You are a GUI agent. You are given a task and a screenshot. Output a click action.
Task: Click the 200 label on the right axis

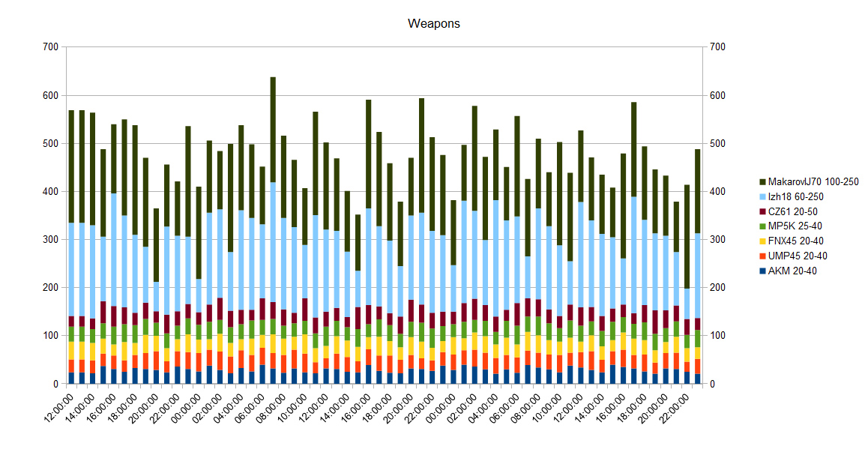[717, 288]
